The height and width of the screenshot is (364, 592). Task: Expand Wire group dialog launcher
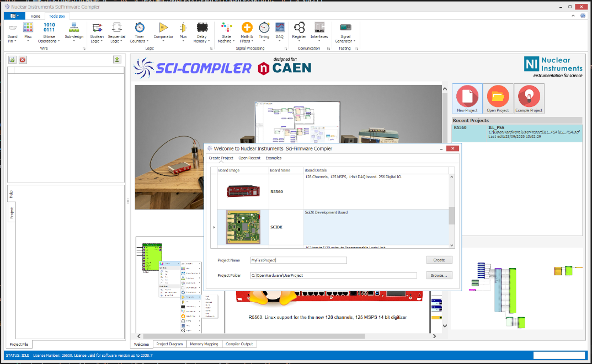click(84, 49)
